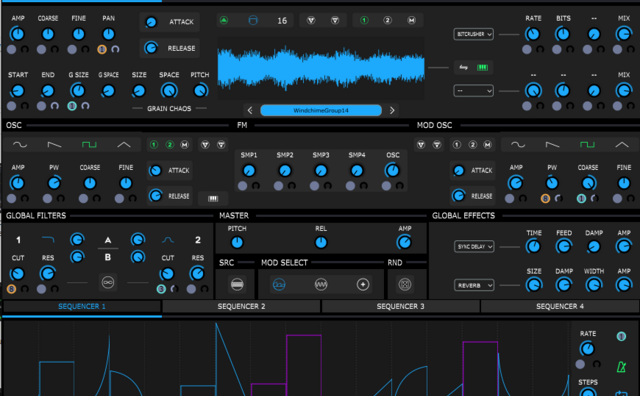This screenshot has width=640, height=396.
Task: Select low-pass shape icon for filter 1
Action: (x=48, y=240)
